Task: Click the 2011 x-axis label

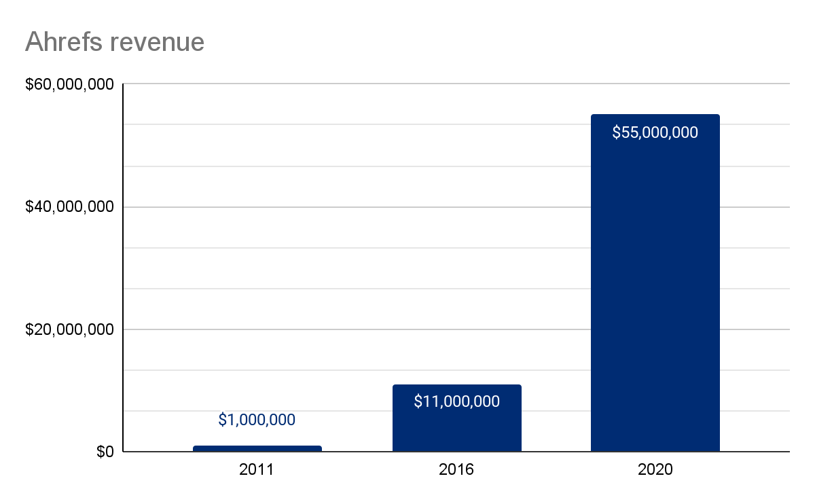Action: coord(256,469)
